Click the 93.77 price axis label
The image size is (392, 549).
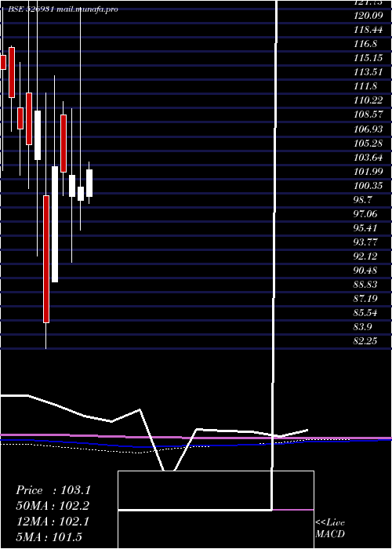[x=365, y=242]
